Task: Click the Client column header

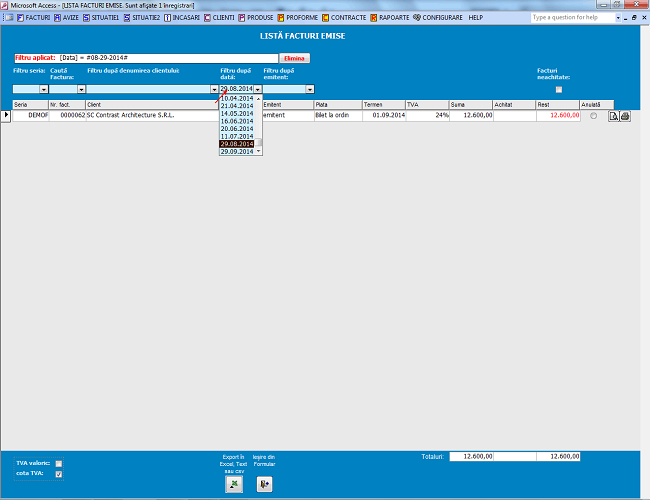Action: (x=153, y=105)
